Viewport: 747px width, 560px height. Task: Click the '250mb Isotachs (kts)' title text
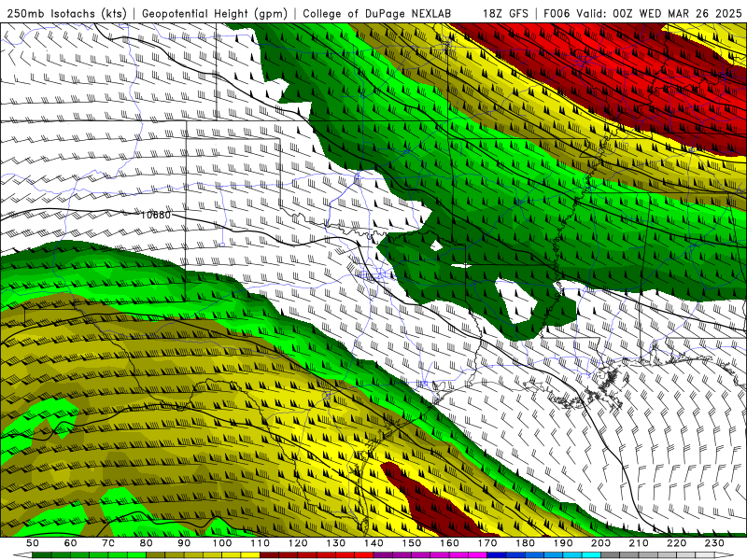66,13
